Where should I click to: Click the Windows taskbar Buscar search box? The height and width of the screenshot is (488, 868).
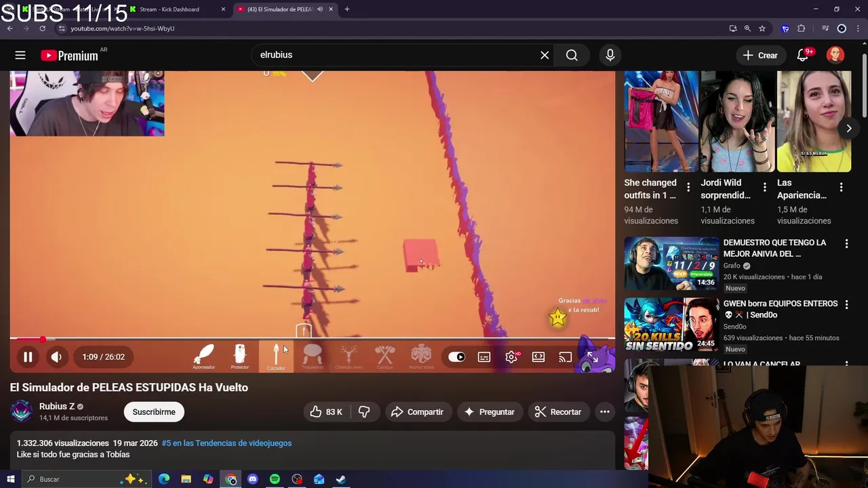coord(87,479)
